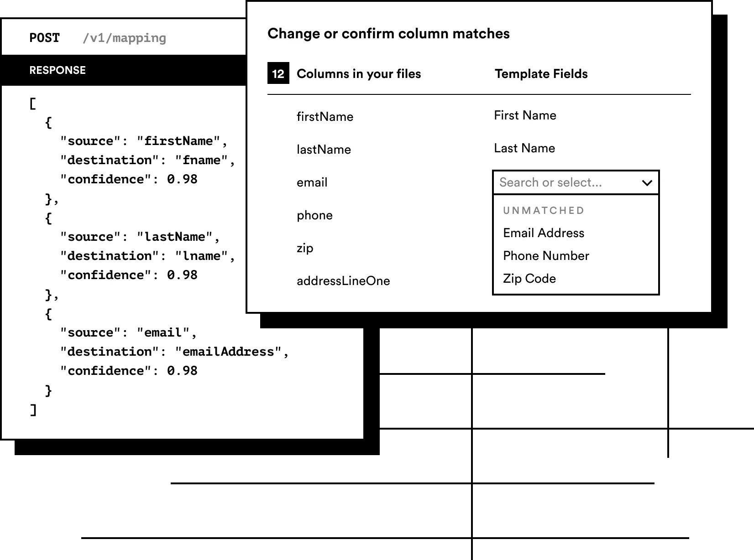Select the lastName column row
The image size is (754, 560).
(324, 150)
